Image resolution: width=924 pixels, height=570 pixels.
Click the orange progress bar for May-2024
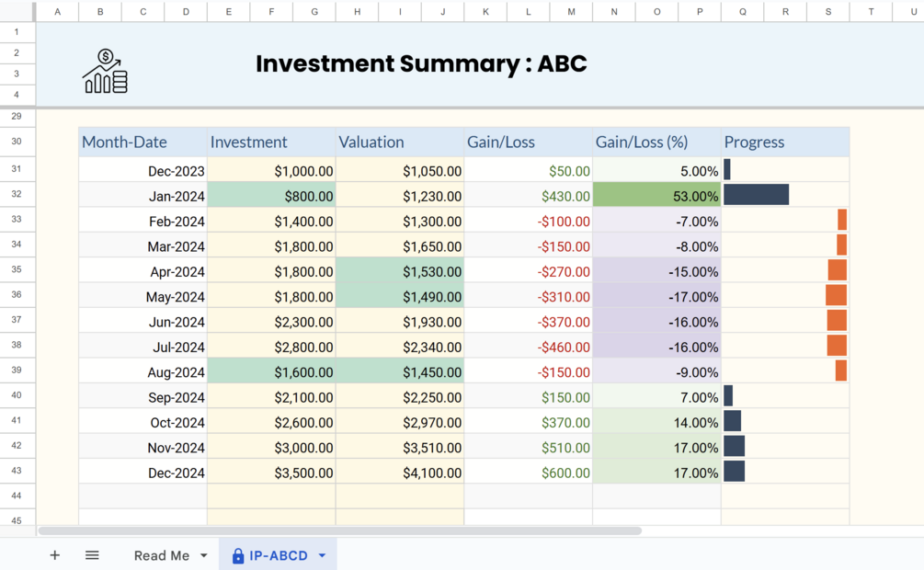point(836,296)
